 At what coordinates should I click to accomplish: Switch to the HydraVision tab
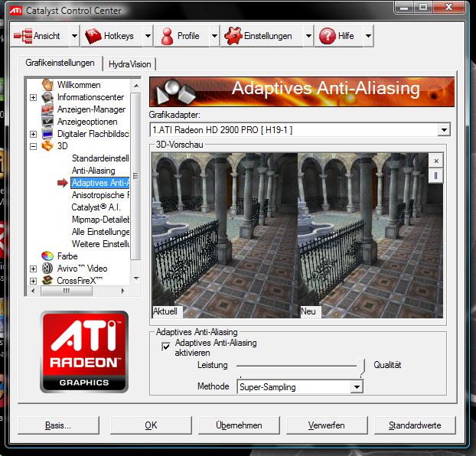[x=129, y=64]
